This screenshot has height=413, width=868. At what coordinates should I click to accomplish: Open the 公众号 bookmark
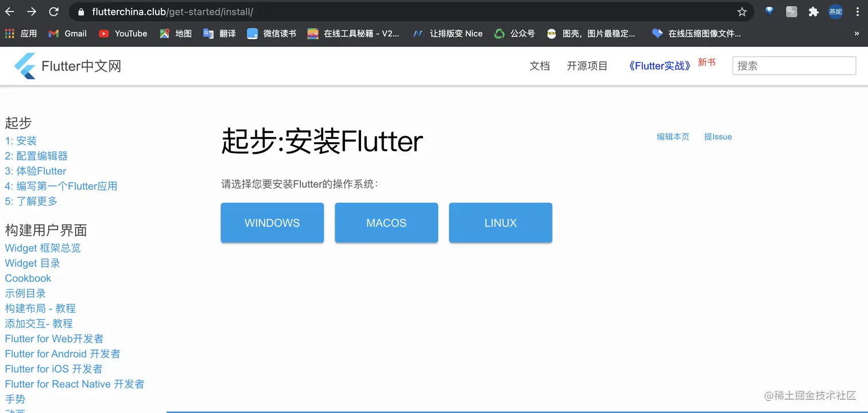(x=514, y=34)
